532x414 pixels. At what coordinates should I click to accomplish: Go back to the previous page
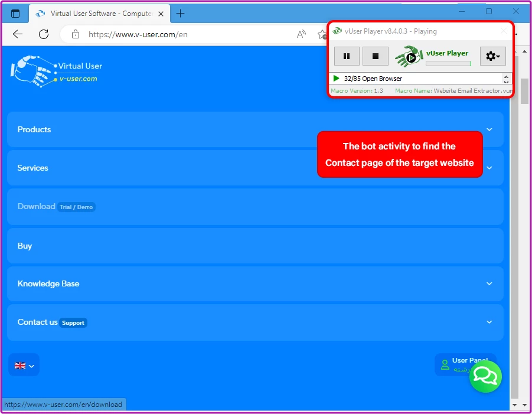(18, 34)
